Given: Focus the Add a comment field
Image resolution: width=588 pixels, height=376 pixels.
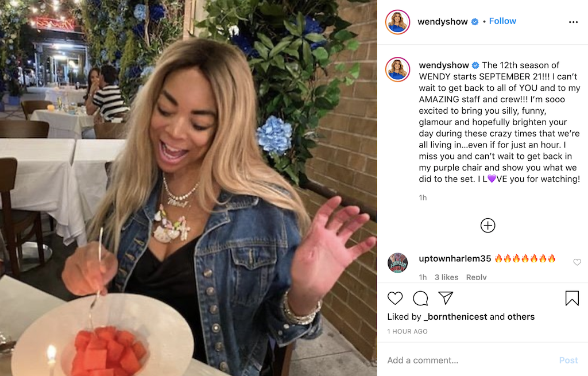Looking at the screenshot, I should (469, 361).
